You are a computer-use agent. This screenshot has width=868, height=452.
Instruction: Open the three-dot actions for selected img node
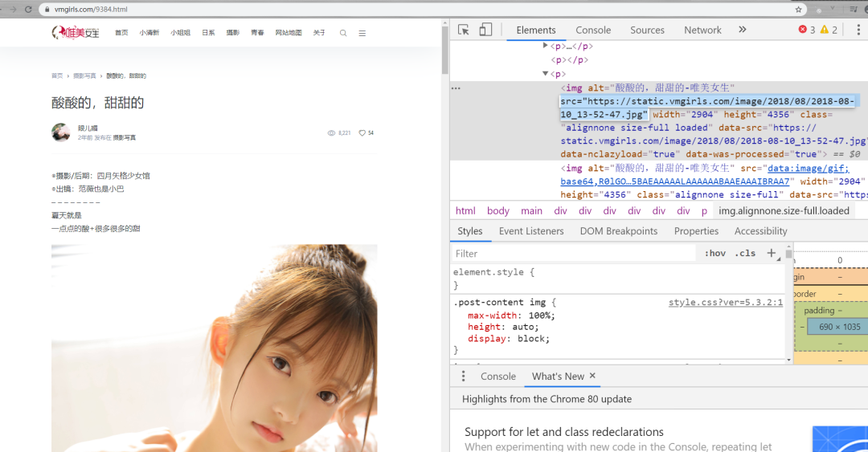456,88
